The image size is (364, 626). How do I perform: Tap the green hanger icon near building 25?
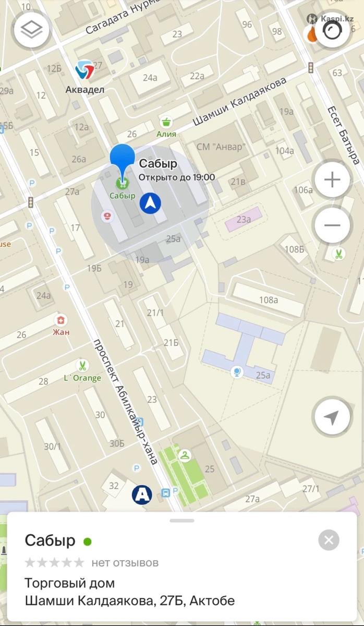(x=185, y=456)
